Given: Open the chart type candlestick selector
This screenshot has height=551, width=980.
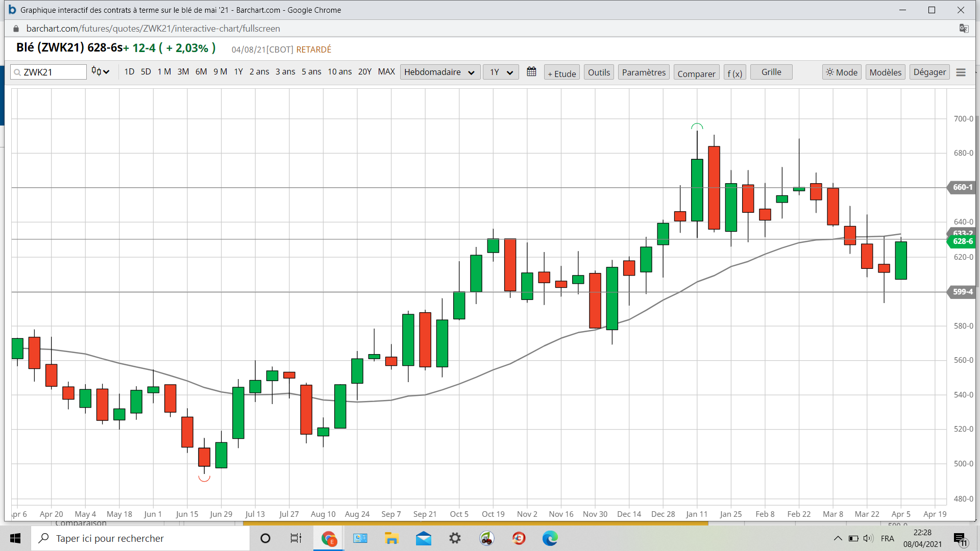Looking at the screenshot, I should pyautogui.click(x=100, y=72).
